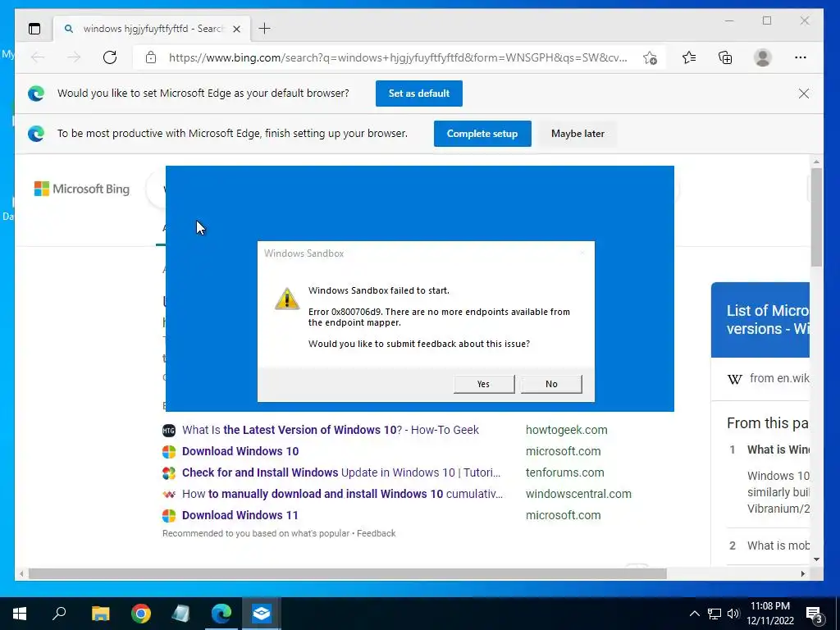Click the browser Back arrow
The width and height of the screenshot is (840, 630).
38,57
